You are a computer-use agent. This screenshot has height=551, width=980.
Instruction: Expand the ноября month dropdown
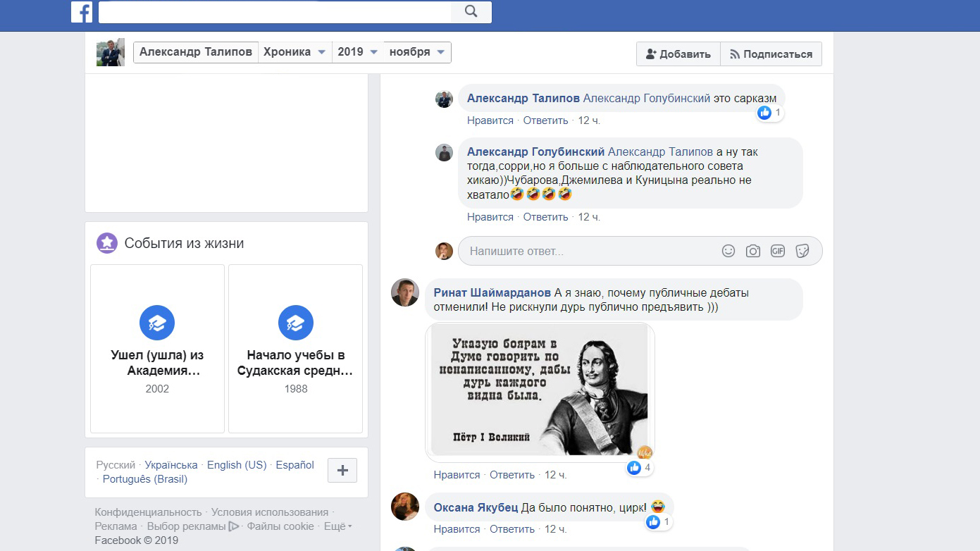point(417,52)
